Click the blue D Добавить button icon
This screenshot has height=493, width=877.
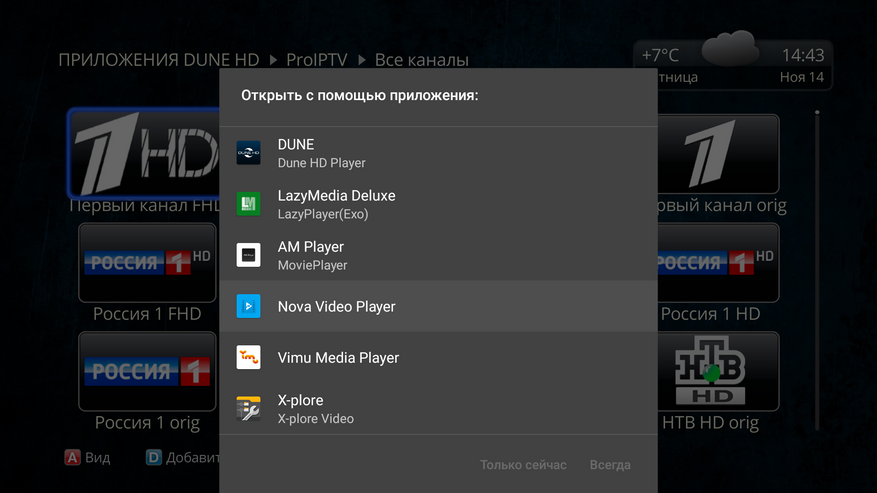click(154, 457)
